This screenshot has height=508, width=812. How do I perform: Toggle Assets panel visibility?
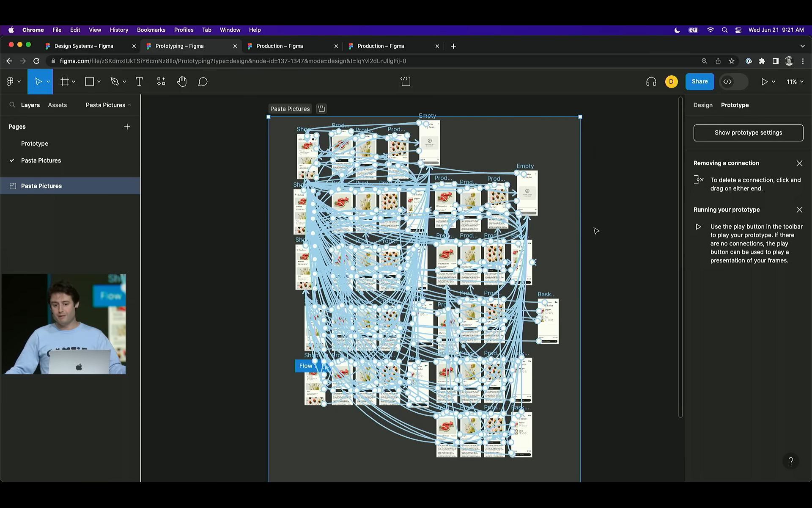57,105
